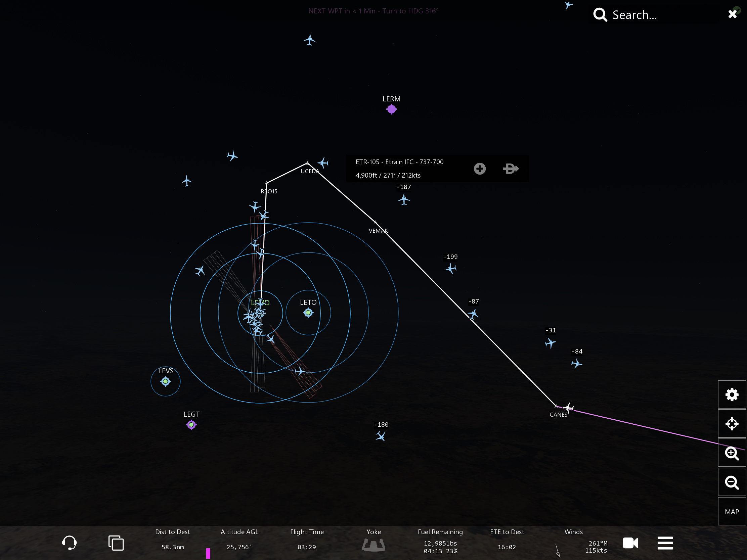Viewport: 747px width, 560px height.
Task: Center map on aircraft crosshair icon
Action: (x=732, y=424)
